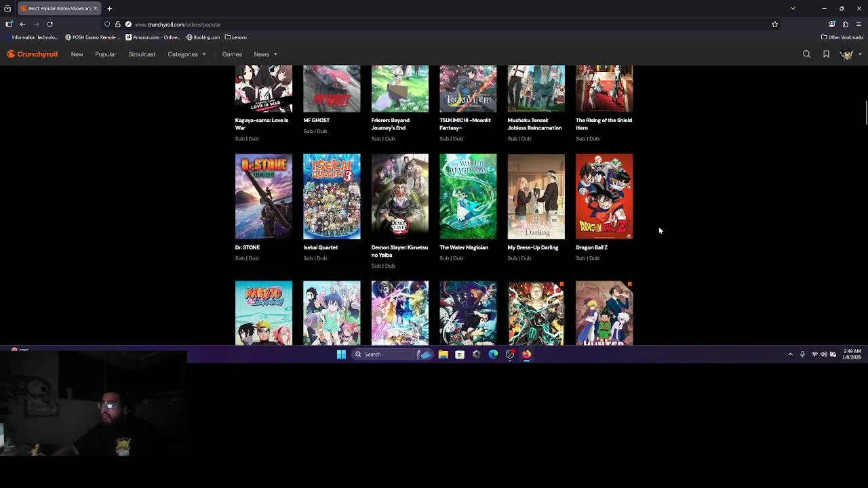The image size is (868, 488).
Task: Go to the New menu item
Action: (x=77, y=54)
